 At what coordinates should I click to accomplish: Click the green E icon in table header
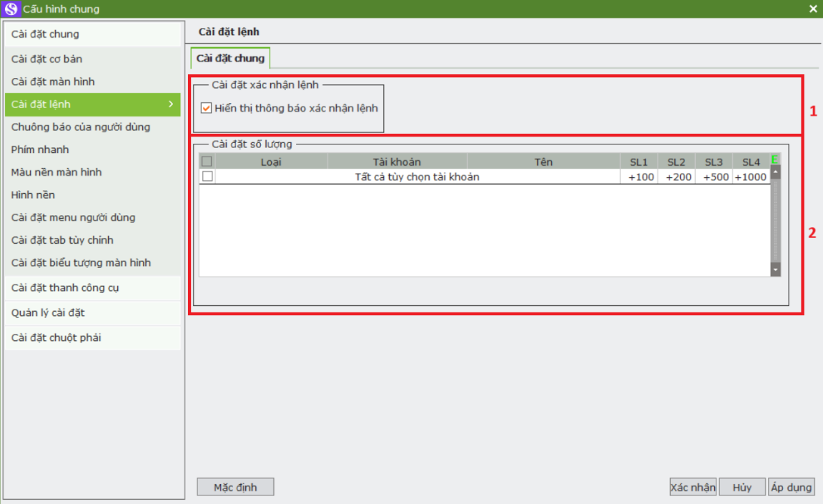[x=774, y=160]
